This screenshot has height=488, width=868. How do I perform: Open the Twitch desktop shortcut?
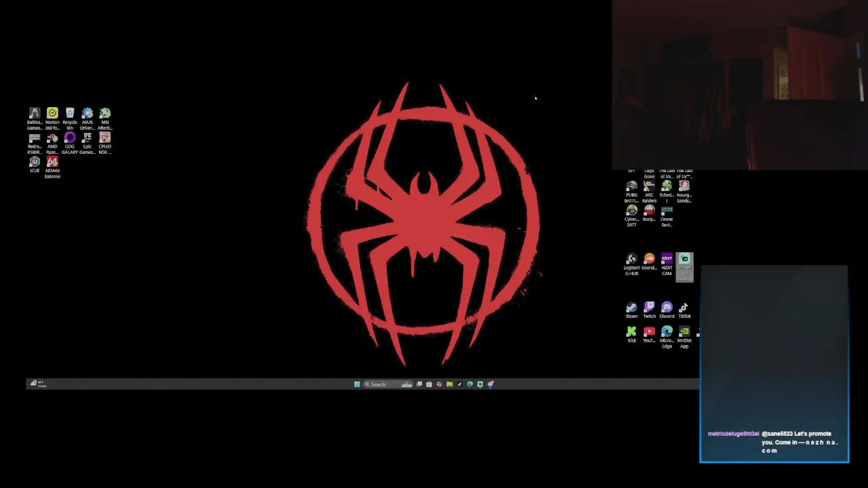coord(649,310)
